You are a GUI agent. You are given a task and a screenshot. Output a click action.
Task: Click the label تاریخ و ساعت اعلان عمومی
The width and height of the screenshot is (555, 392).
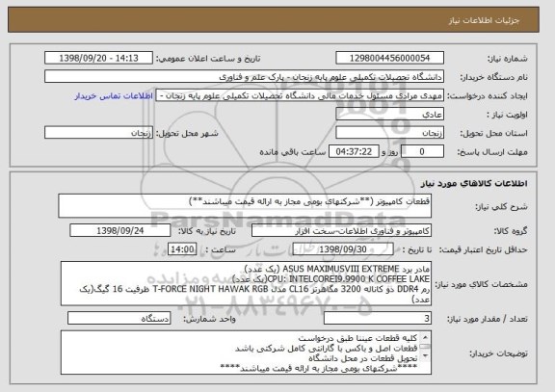click(208, 59)
